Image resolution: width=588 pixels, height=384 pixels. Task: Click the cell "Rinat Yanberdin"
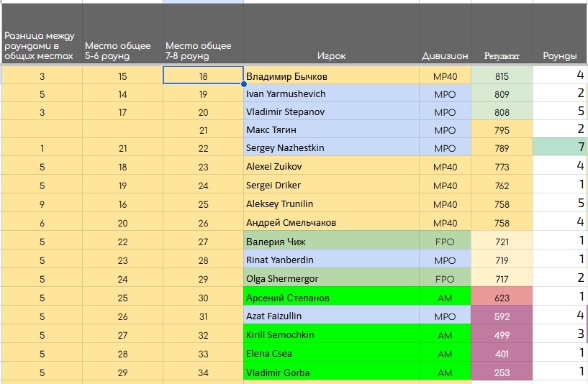pyautogui.click(x=331, y=259)
